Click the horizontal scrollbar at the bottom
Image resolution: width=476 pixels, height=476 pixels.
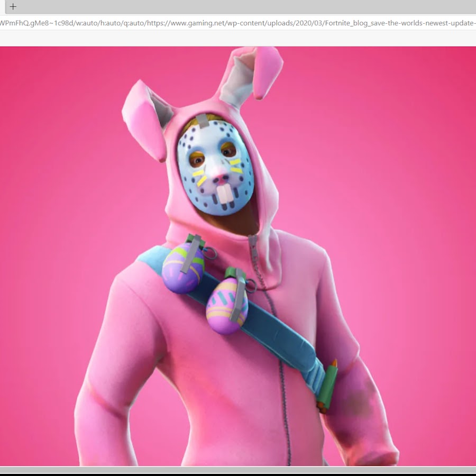238,470
